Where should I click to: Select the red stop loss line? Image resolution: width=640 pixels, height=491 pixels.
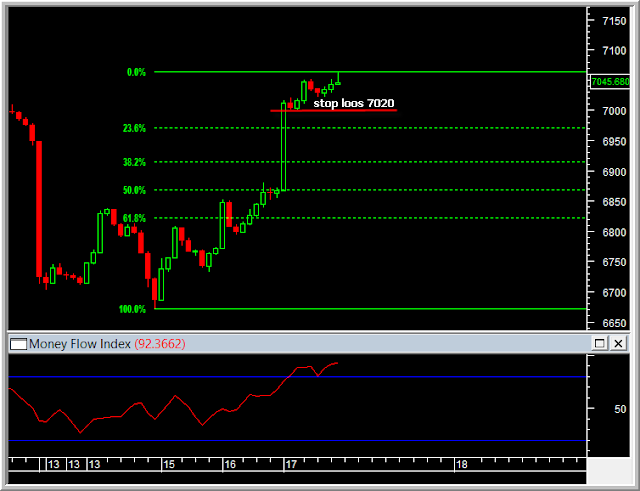click(x=333, y=110)
